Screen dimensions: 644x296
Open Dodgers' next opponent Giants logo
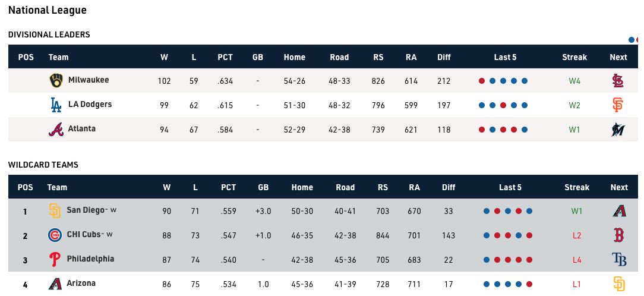618,105
